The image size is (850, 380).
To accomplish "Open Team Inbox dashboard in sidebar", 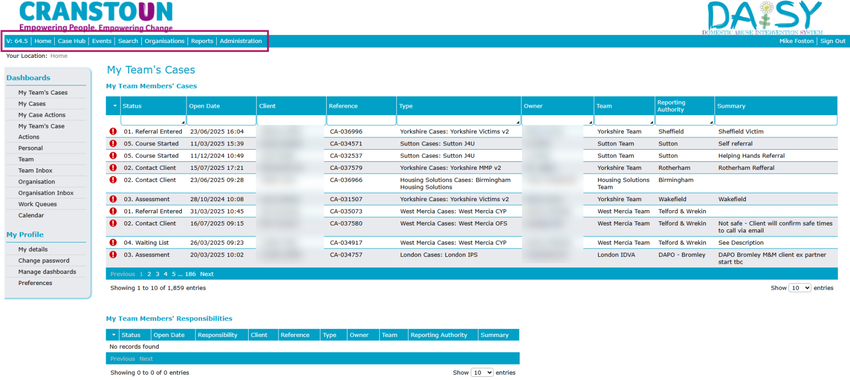I will pos(35,170).
